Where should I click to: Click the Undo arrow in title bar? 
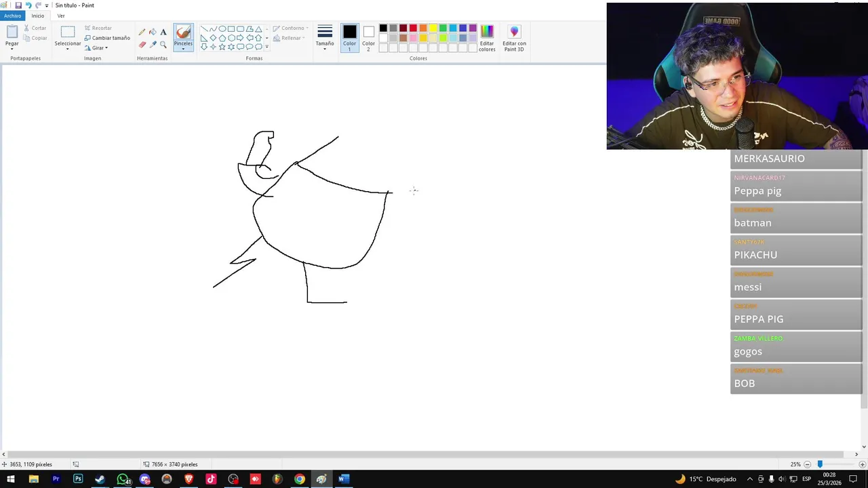click(28, 5)
